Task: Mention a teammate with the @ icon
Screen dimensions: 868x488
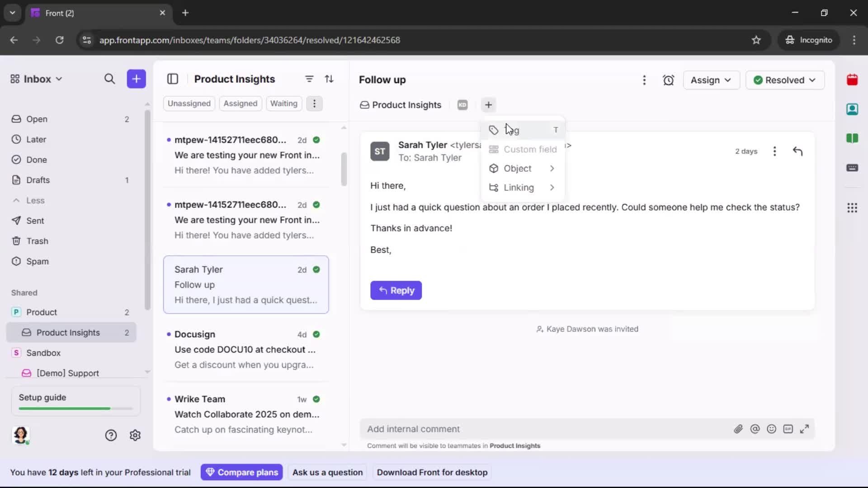Action: point(755,429)
